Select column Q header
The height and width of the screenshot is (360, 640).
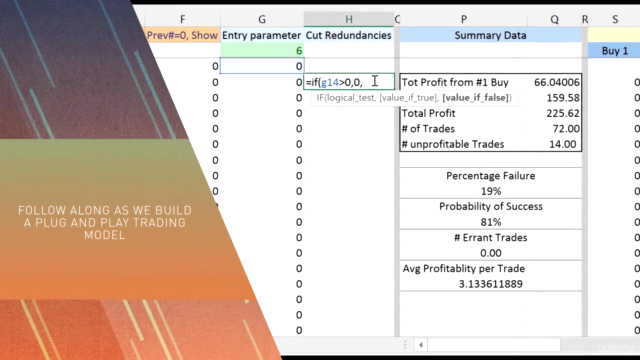(554, 19)
